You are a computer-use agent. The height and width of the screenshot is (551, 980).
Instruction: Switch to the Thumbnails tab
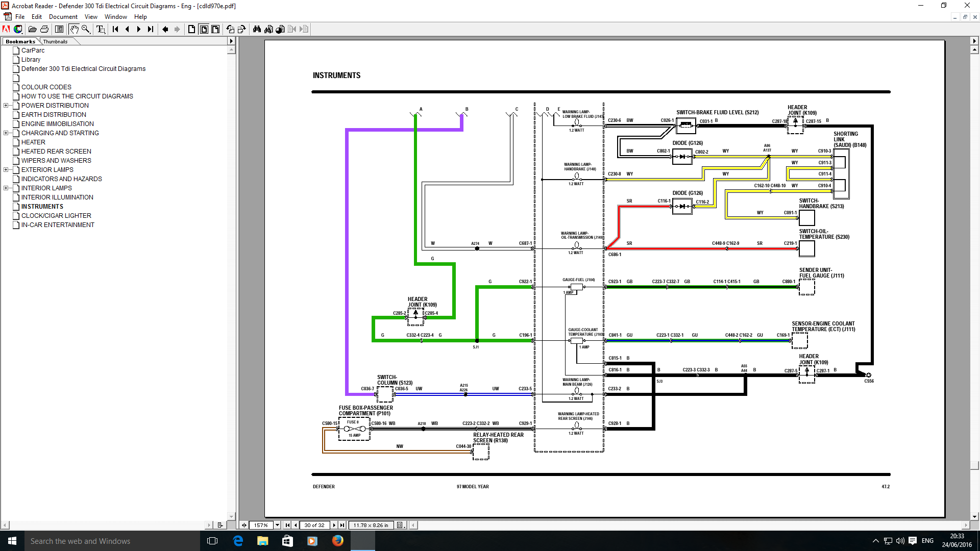point(55,41)
